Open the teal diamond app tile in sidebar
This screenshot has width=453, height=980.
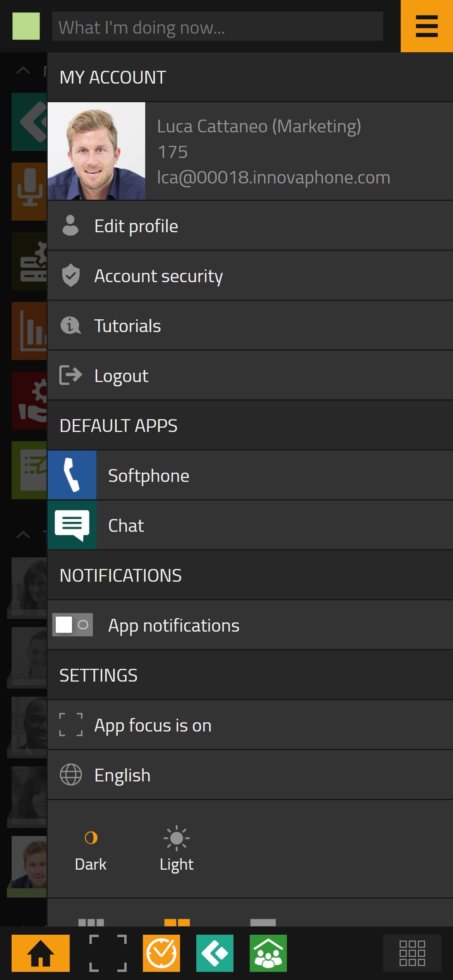point(29,122)
